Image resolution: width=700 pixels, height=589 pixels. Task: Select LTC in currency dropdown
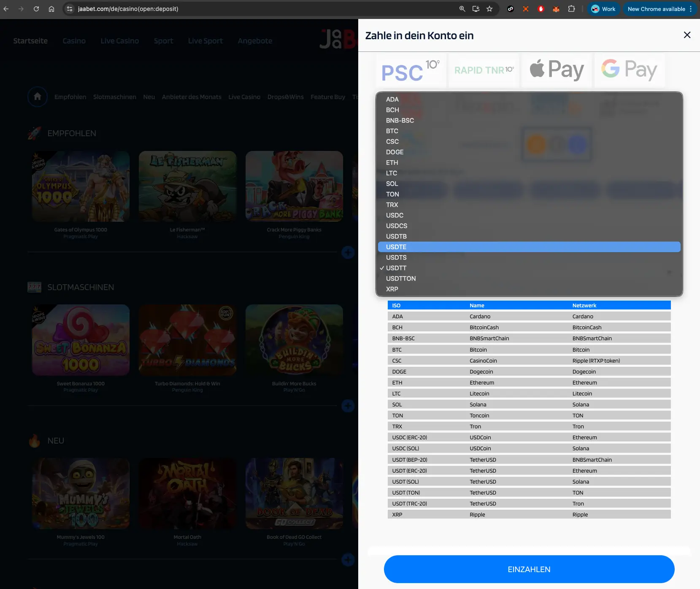click(529, 173)
